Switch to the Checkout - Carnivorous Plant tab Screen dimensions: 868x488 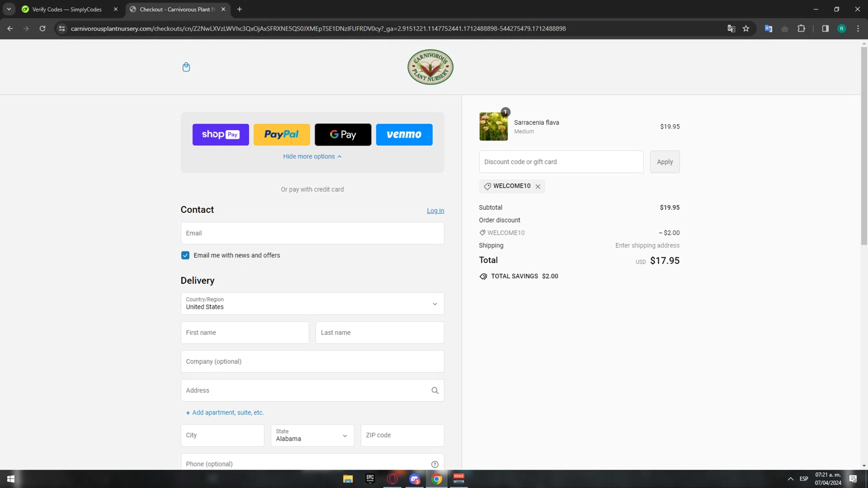coord(176,9)
